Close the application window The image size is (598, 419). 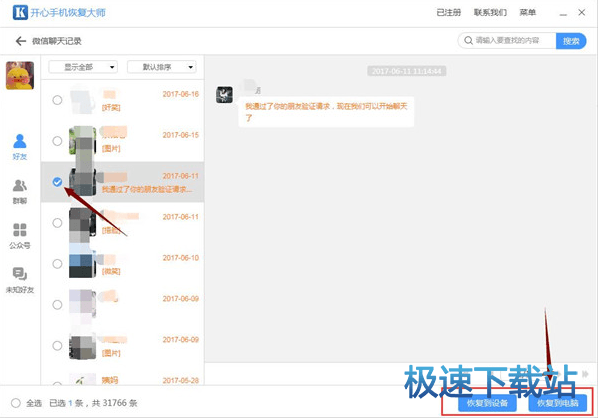point(582,13)
